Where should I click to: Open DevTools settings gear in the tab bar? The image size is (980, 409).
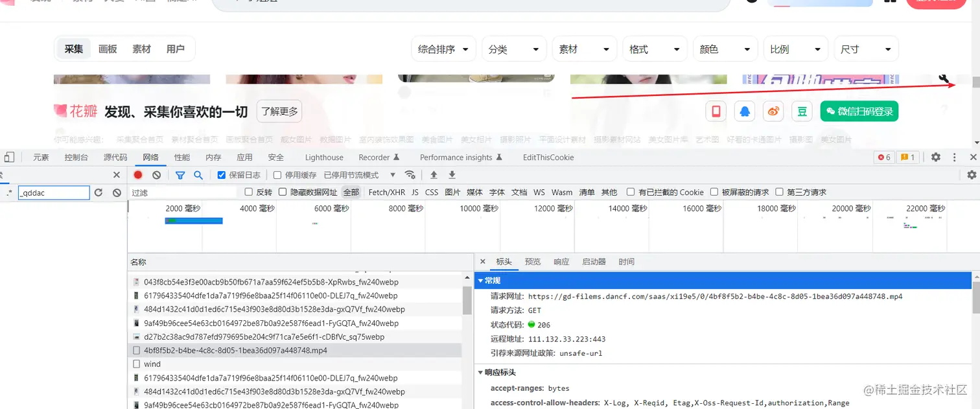[x=936, y=158]
